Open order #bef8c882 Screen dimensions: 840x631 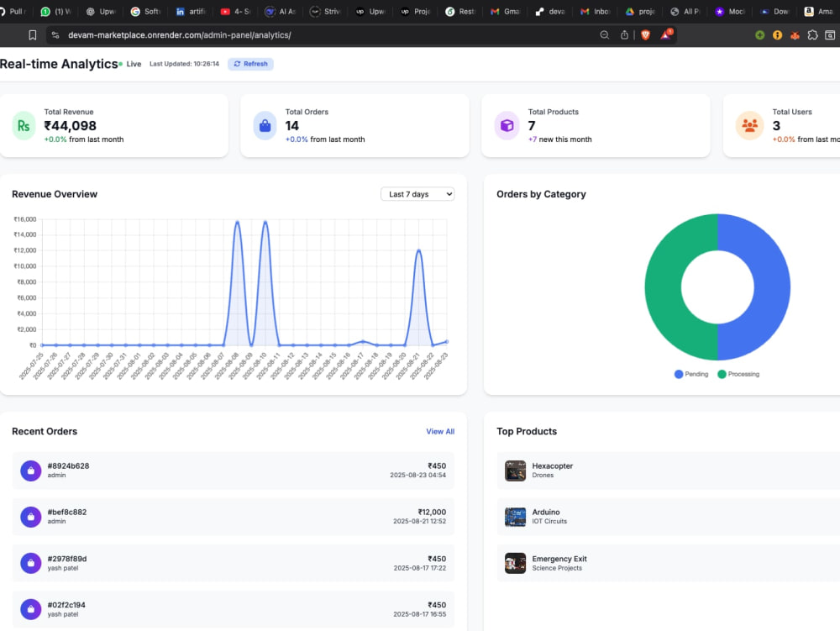233,517
